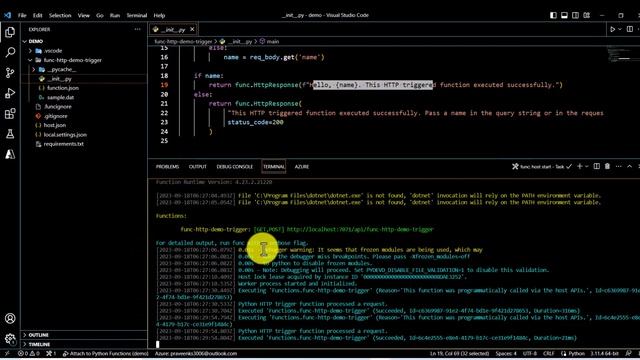Change the CRLF line ending setting

point(548,353)
